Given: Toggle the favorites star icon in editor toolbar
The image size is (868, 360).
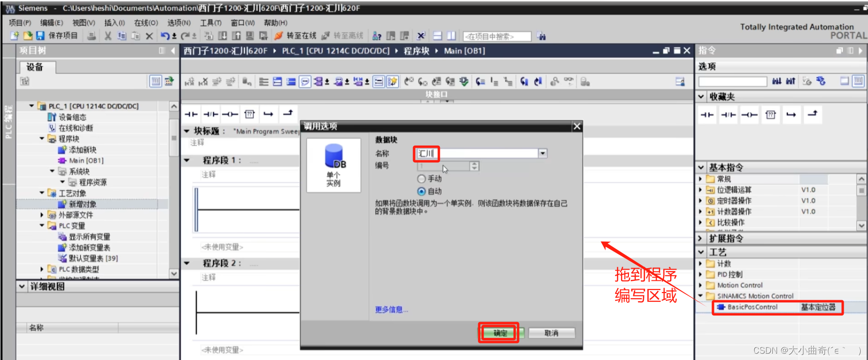Looking at the screenshot, I should (x=392, y=82).
